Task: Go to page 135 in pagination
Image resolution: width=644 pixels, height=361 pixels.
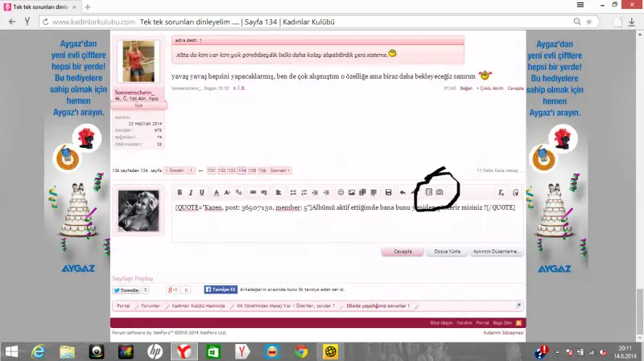Action: [x=253, y=170]
